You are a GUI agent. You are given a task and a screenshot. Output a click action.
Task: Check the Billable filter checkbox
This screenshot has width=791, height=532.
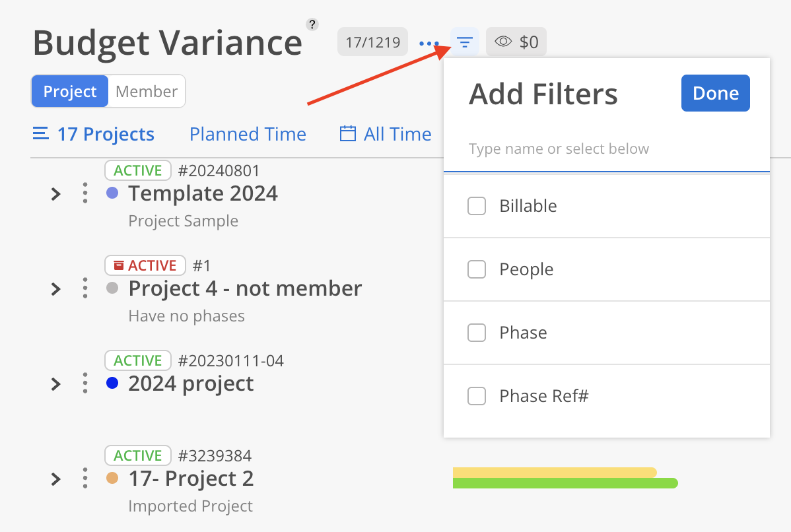[477, 206]
